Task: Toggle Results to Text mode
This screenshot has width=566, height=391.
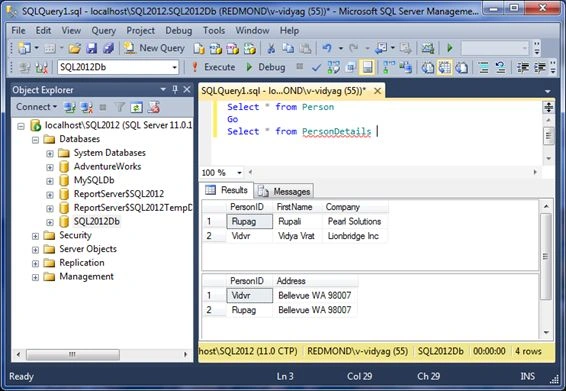Action: 428,67
